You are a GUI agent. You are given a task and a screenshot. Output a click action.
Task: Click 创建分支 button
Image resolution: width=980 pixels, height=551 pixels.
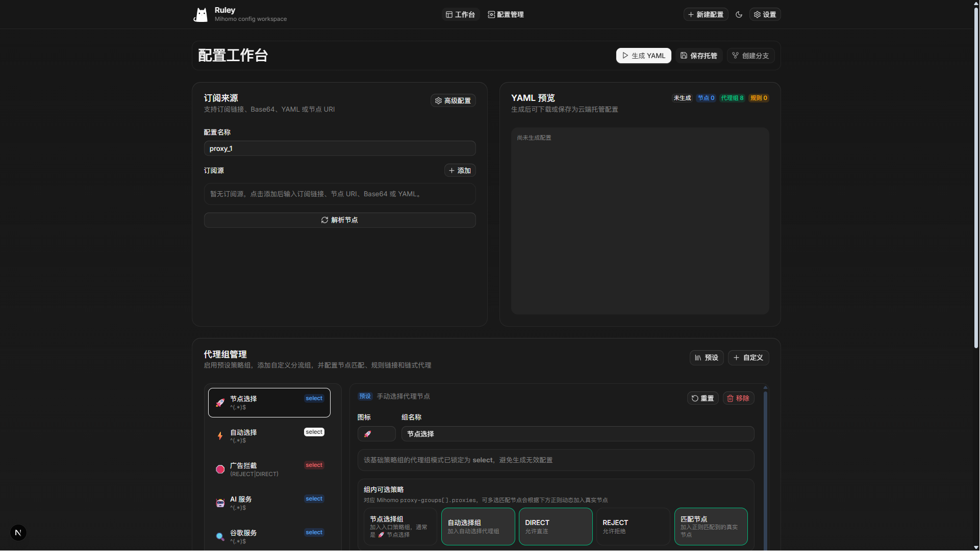750,56
